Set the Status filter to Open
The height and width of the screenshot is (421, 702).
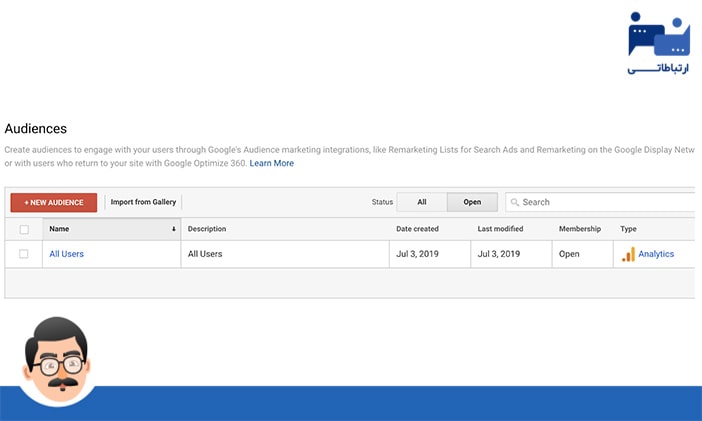tap(472, 202)
